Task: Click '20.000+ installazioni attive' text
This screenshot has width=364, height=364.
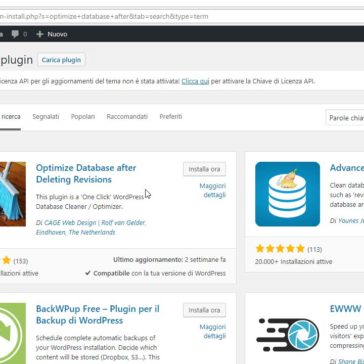Action: [x=293, y=262]
